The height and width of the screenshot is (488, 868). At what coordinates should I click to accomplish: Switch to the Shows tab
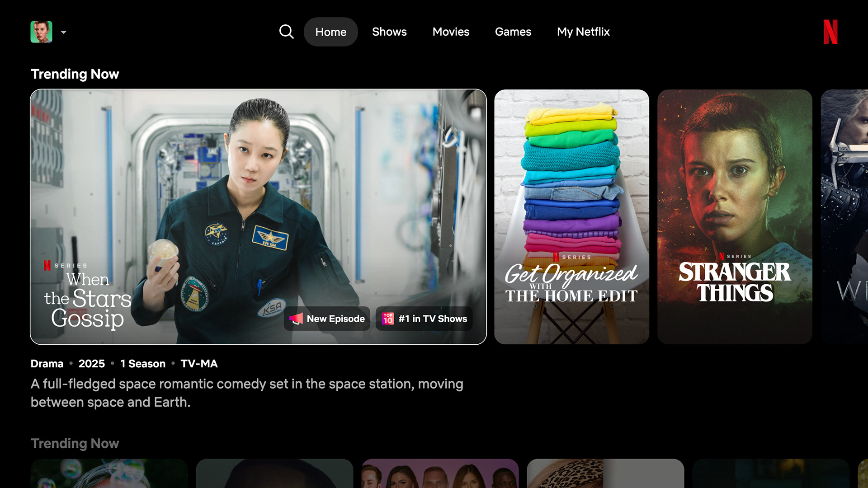click(x=389, y=32)
